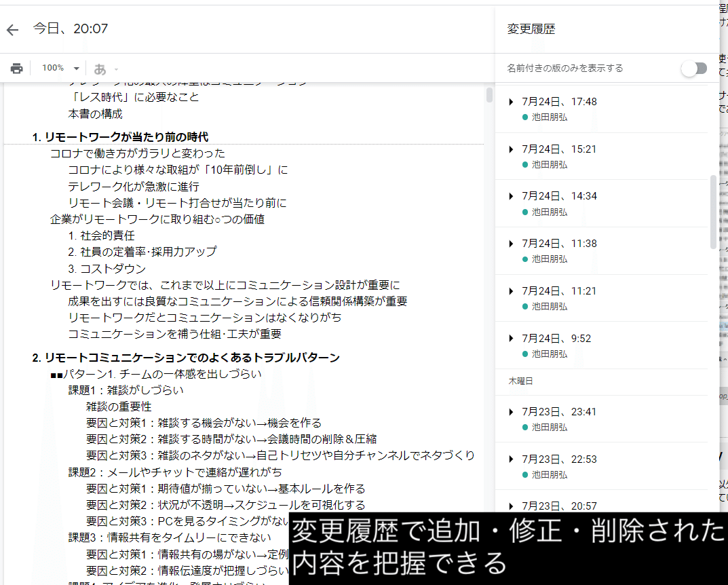Expand the 7月24日、15:21 version entry
This screenshot has width=728, height=585.
coord(510,149)
